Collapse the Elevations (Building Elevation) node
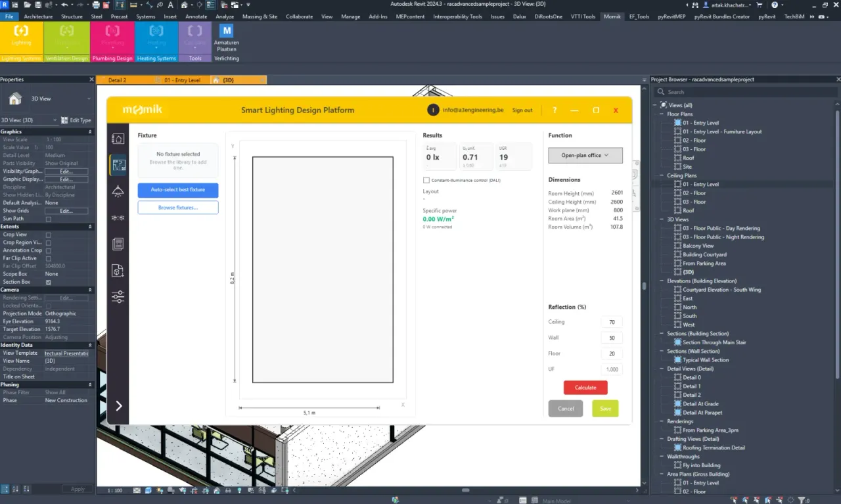Screen dimensions: 841x504 click(x=662, y=281)
